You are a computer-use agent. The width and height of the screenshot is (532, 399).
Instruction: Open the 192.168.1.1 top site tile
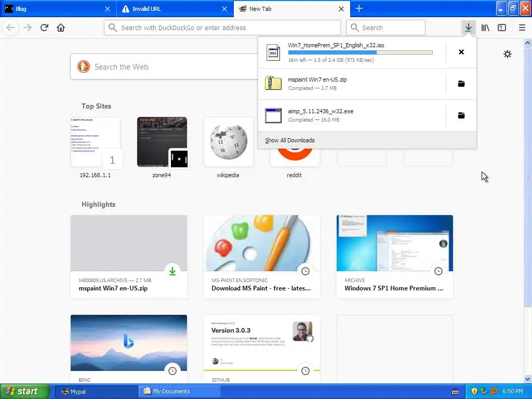[x=96, y=142]
